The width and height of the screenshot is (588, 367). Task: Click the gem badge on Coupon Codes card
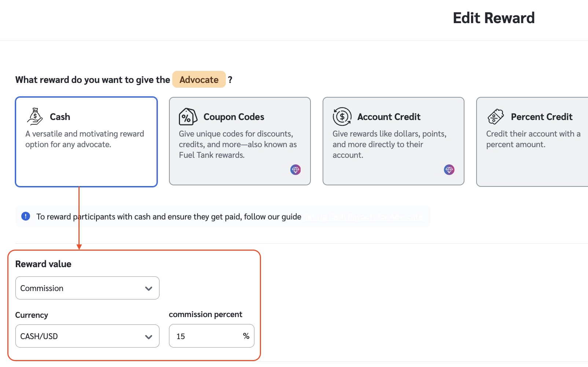click(x=295, y=170)
